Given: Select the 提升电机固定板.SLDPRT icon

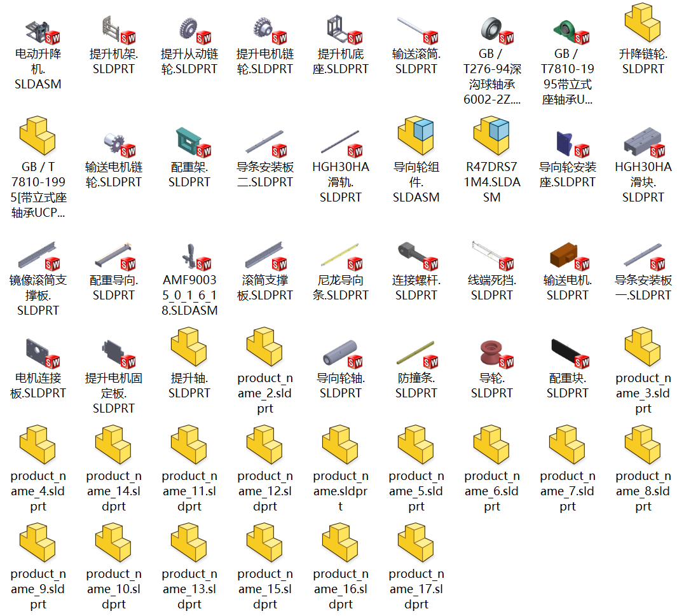Looking at the screenshot, I should click(119, 354).
